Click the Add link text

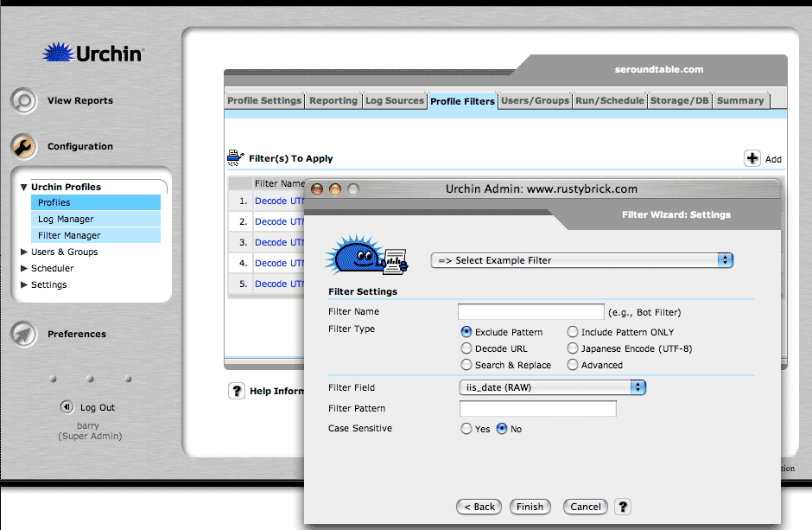pos(773,159)
